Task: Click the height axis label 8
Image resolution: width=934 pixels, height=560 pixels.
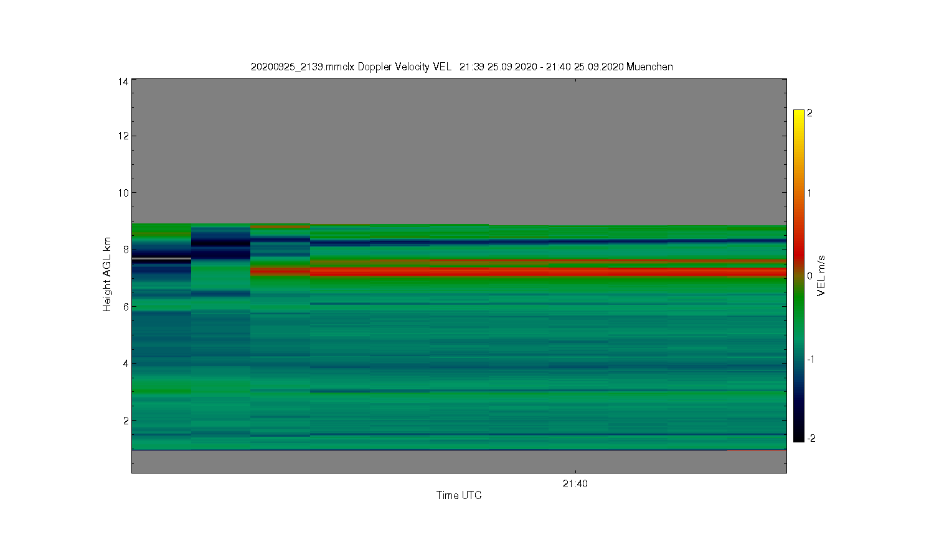Action: 126,250
